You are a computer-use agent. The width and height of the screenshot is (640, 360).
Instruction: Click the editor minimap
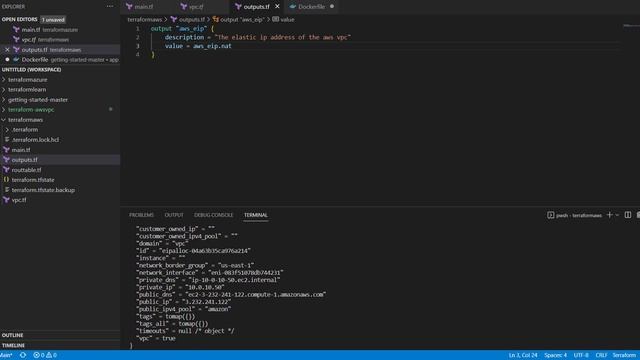[x=631, y=26]
